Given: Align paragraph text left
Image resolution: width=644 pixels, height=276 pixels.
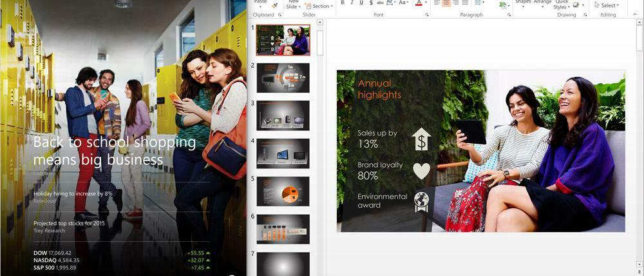Looking at the screenshot, I should point(437,3).
